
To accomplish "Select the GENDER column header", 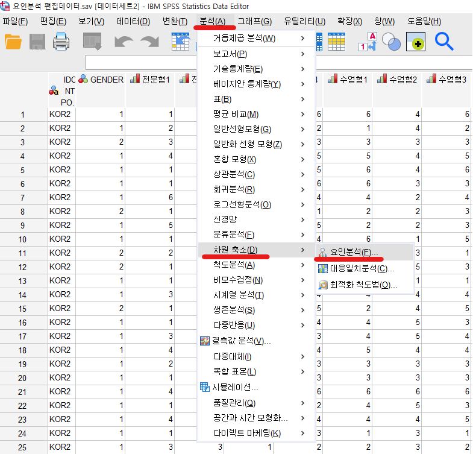I will point(100,90).
